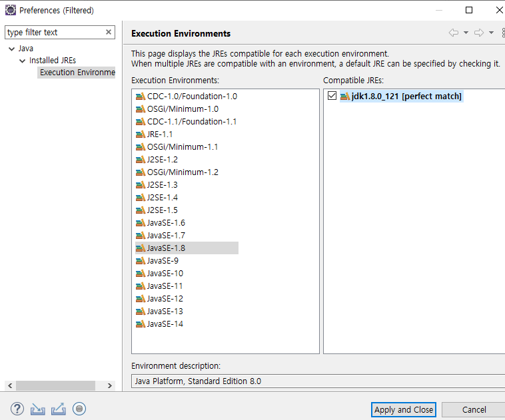Image resolution: width=505 pixels, height=420 pixels.
Task: Select JavaSE-1.6 environment
Action: pos(161,223)
